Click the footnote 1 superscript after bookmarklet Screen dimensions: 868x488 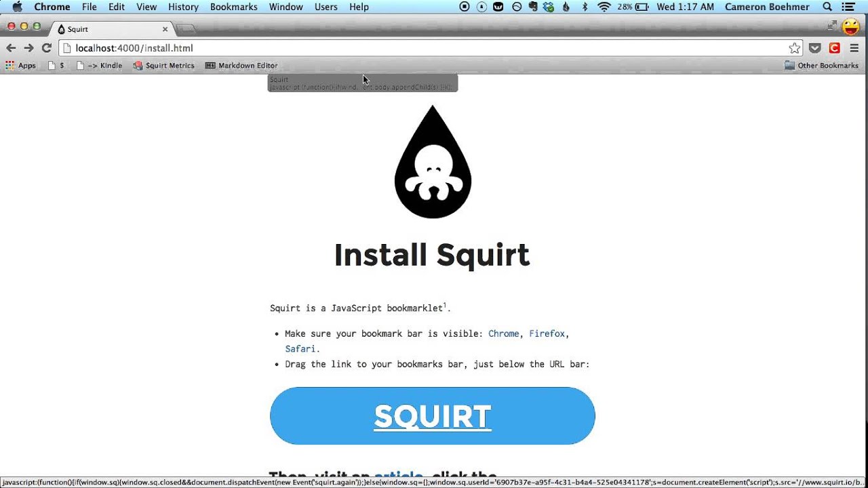pyautogui.click(x=445, y=305)
